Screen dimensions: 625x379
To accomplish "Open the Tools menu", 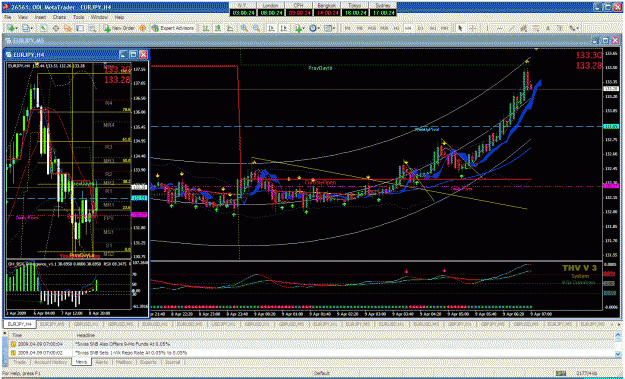I will tap(79, 18).
